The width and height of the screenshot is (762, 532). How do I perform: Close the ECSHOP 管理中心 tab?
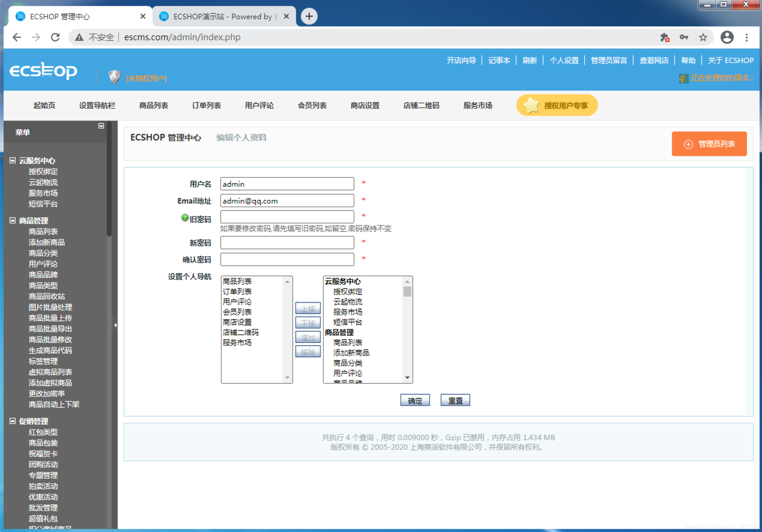[x=143, y=16]
